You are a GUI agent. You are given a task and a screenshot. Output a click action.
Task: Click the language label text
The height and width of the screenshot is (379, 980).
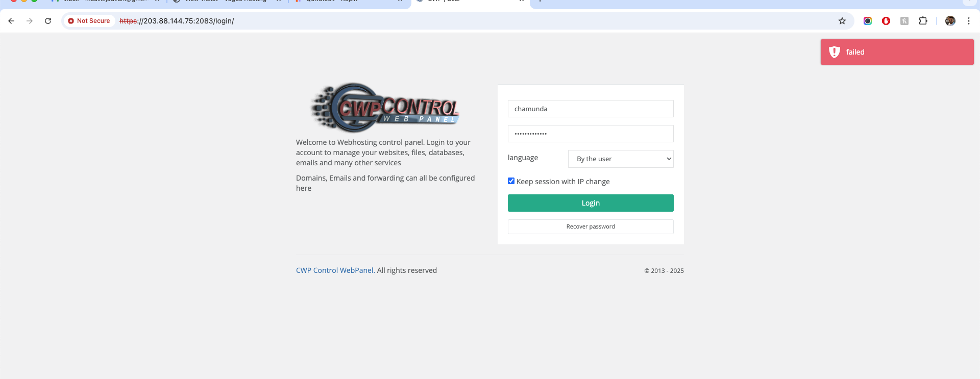(x=523, y=158)
